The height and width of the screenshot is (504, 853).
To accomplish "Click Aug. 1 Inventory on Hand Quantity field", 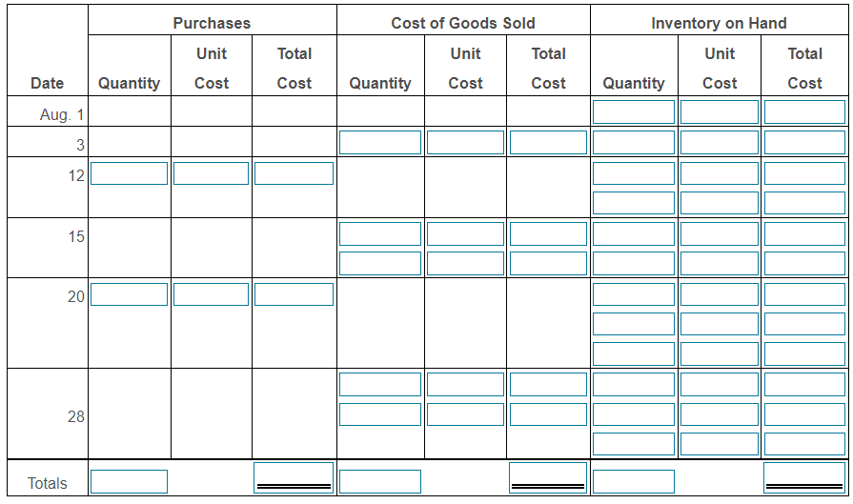I will (x=633, y=112).
